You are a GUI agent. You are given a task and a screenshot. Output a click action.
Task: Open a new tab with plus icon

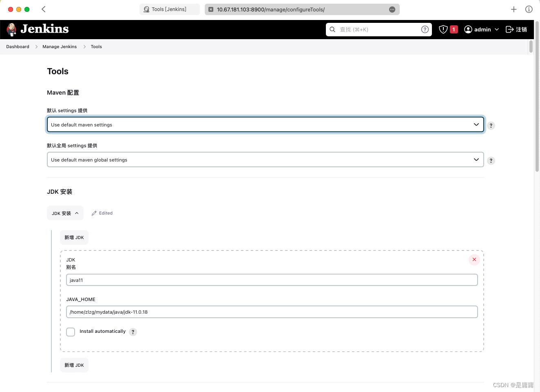pyautogui.click(x=514, y=9)
